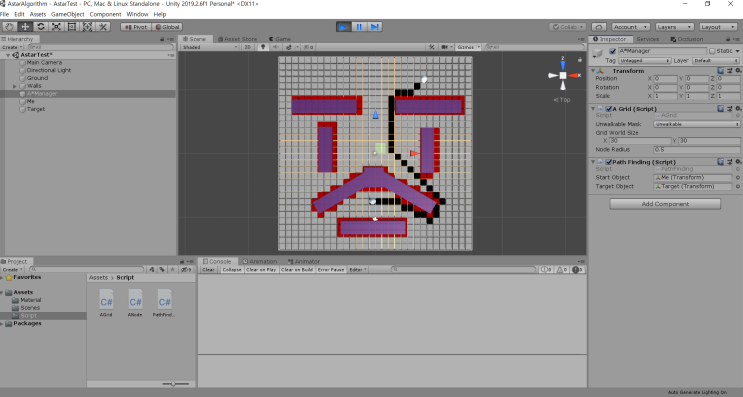Open Transform component help icon
This screenshot has width=743, height=397.
pos(721,71)
